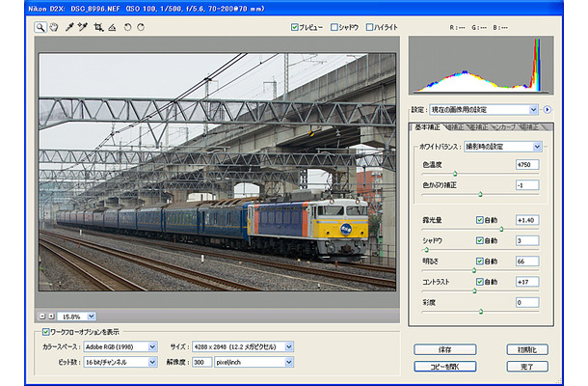
Task: Rotate image counterclockwise with toolbar icon
Action: pos(128,27)
